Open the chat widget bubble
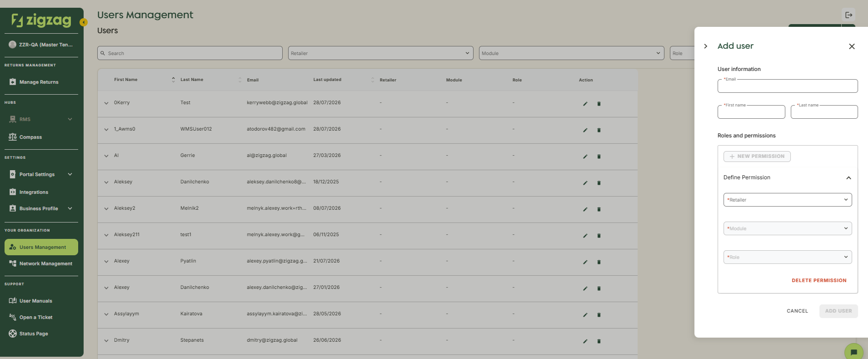This screenshot has height=359, width=868. tap(853, 352)
